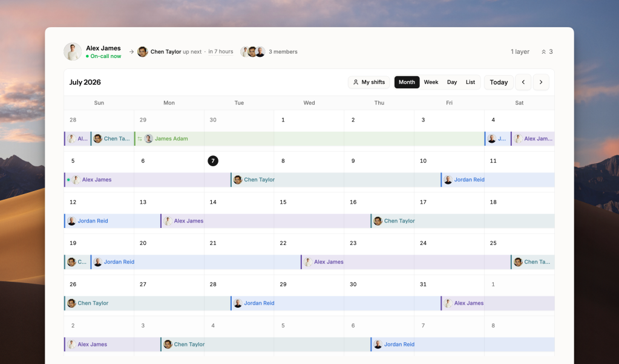This screenshot has width=619, height=364.
Task: Go to previous month arrow
Action: [x=523, y=82]
